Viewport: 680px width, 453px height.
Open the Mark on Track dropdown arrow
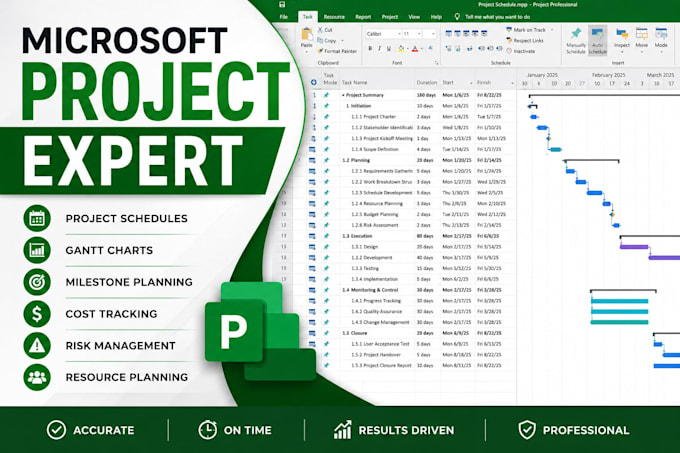click(552, 30)
